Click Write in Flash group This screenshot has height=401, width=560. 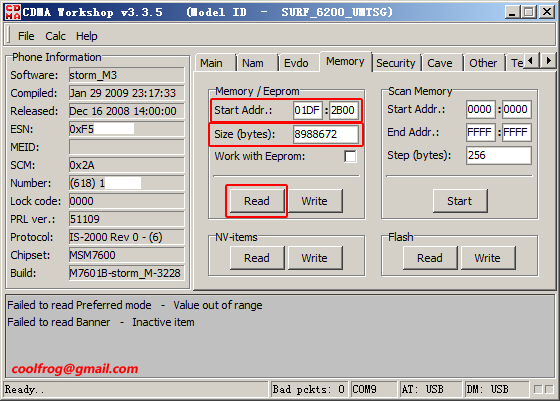488,258
